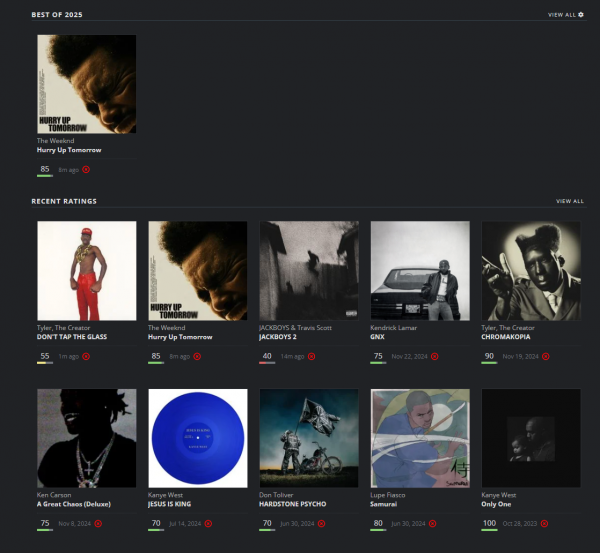Click the Jul 14, 2024 date under JESUS IS KING
The image size is (600, 553).
click(x=185, y=524)
